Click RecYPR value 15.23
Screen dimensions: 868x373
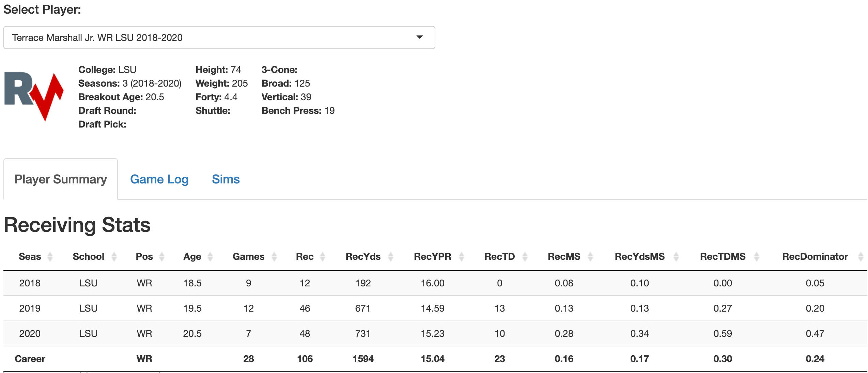click(432, 334)
